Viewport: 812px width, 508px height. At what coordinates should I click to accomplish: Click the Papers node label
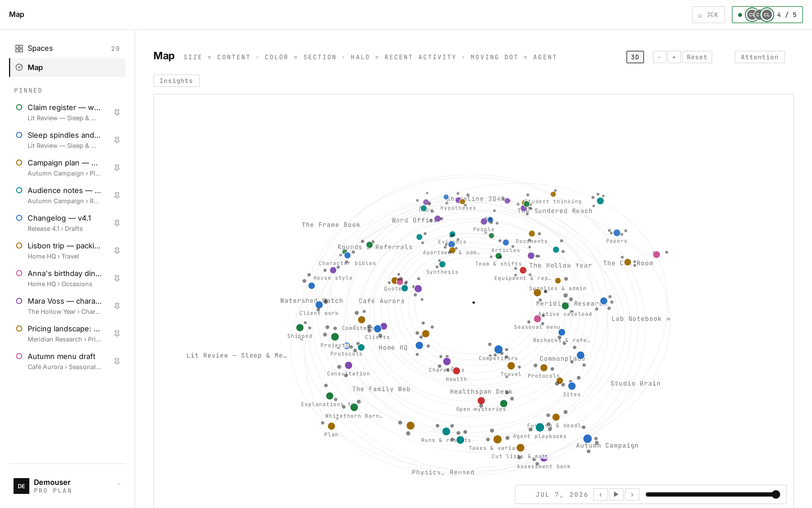click(x=616, y=241)
